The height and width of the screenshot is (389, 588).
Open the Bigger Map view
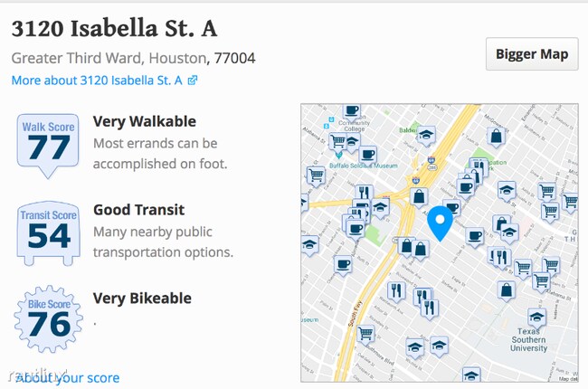pos(532,54)
